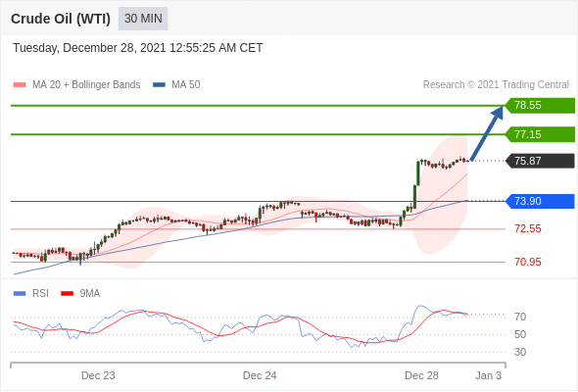Toggle the MA 20 + Bollinger Bands legend
Viewport: 578px width, 392px height.
pyautogui.click(x=76, y=85)
